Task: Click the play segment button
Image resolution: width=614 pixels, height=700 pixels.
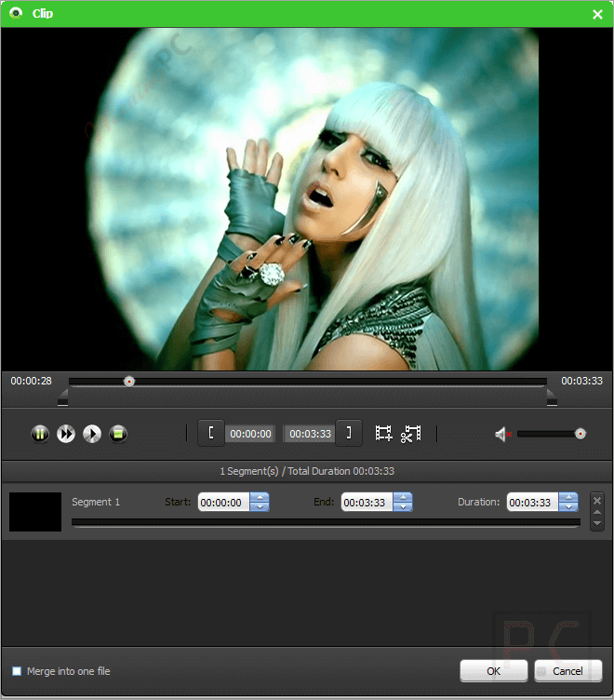Action: pos(92,434)
